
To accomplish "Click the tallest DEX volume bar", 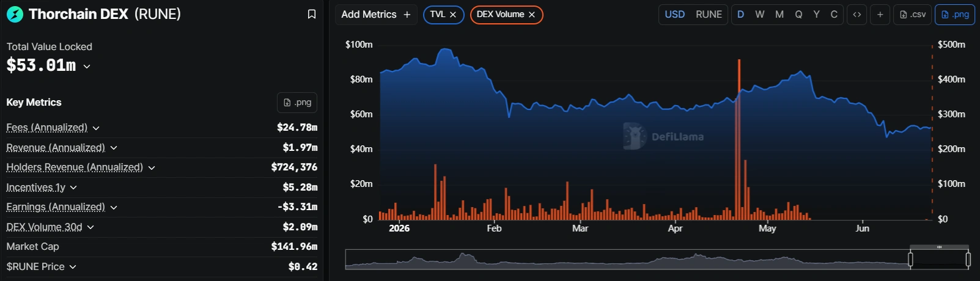I will click(x=739, y=139).
